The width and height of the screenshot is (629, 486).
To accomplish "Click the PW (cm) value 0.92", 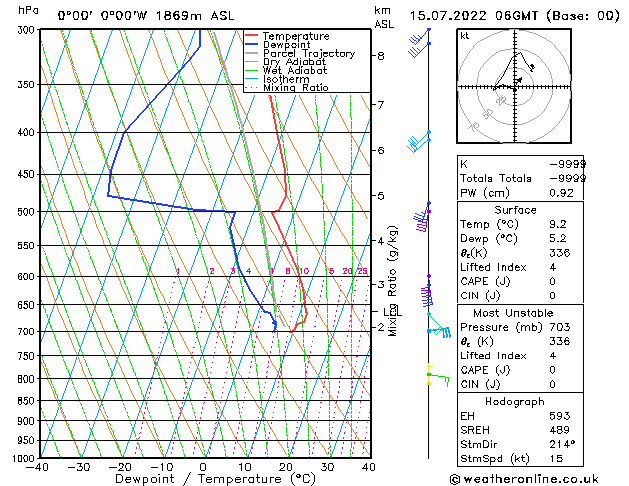I will [561, 193].
